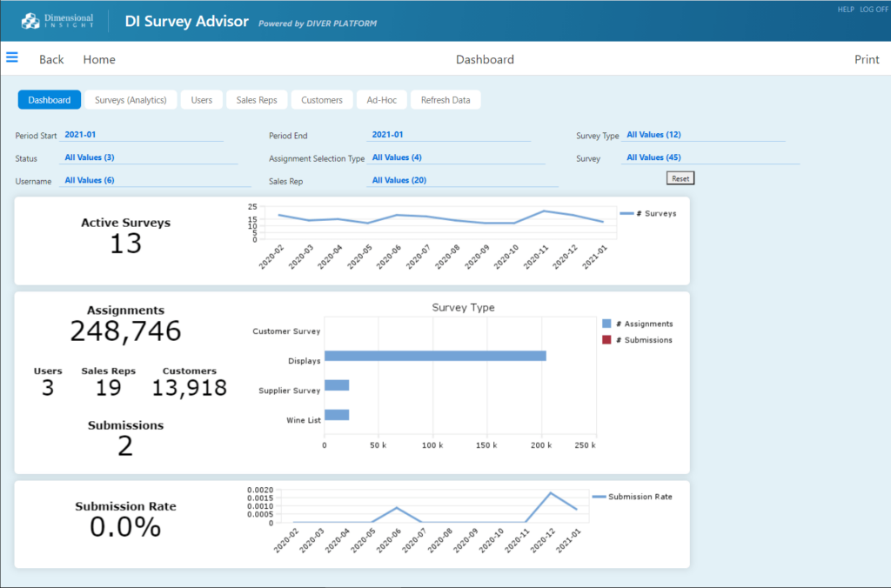The height and width of the screenshot is (588, 891).
Task: Go to Home in navigation bar
Action: (99, 60)
